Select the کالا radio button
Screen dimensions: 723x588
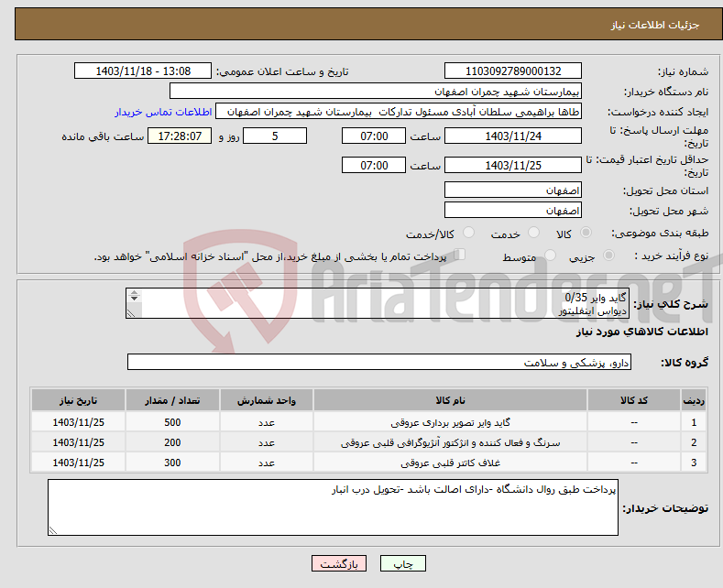[x=586, y=233]
